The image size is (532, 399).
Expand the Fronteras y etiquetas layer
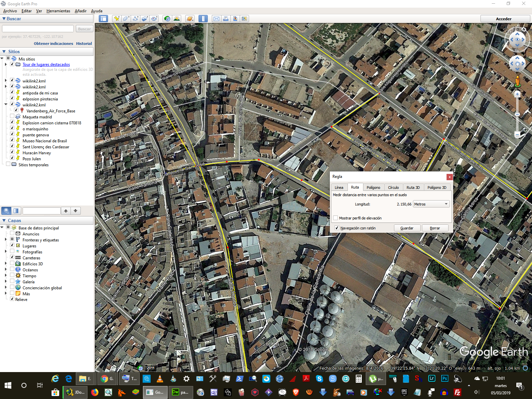(x=6, y=240)
